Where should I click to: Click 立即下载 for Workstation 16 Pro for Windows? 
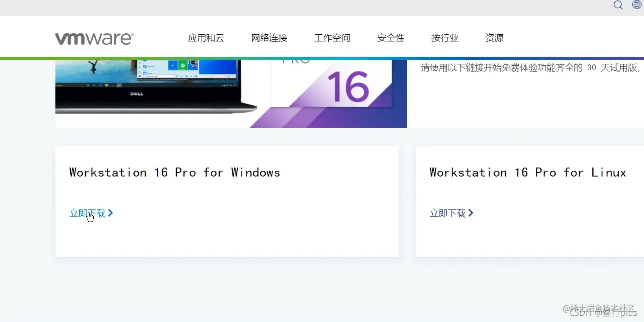click(87, 213)
